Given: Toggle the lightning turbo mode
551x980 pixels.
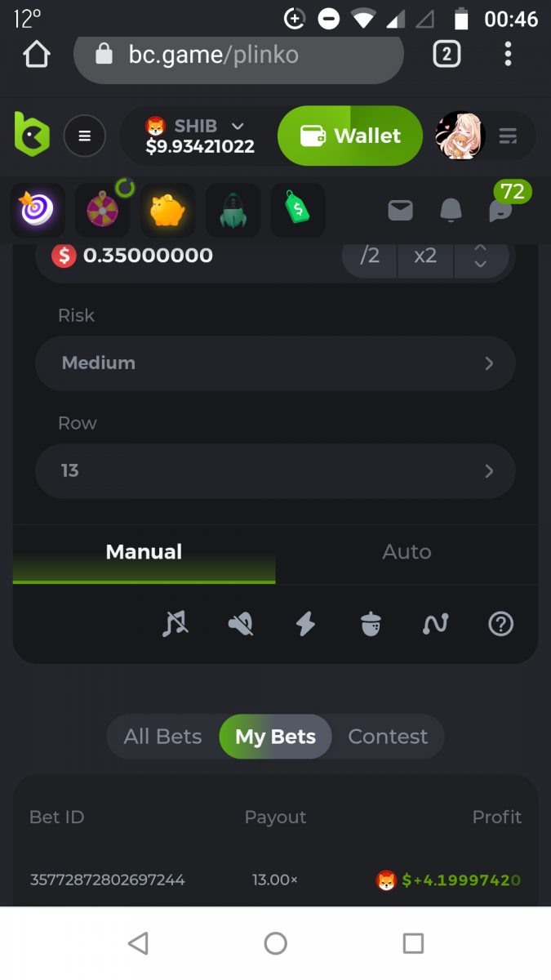Looking at the screenshot, I should click(305, 624).
